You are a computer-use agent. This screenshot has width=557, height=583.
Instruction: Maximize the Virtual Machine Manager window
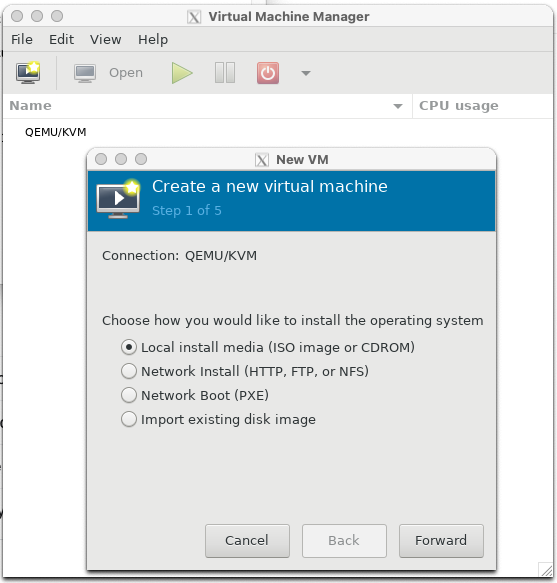coord(57,16)
